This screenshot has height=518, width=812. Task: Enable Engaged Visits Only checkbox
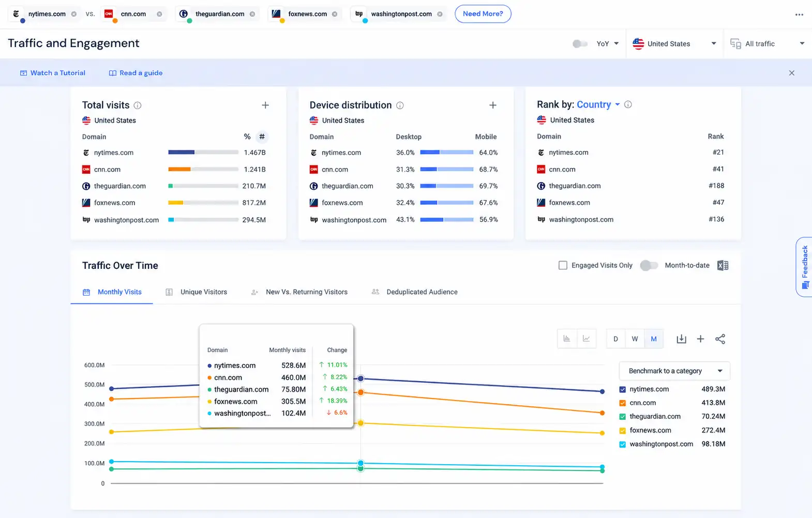(x=563, y=265)
